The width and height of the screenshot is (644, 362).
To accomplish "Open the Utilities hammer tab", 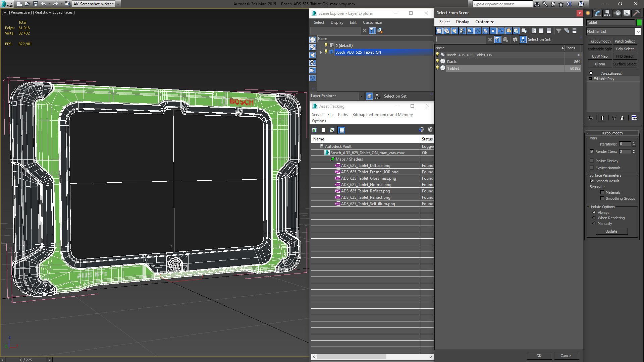I will coord(636,13).
